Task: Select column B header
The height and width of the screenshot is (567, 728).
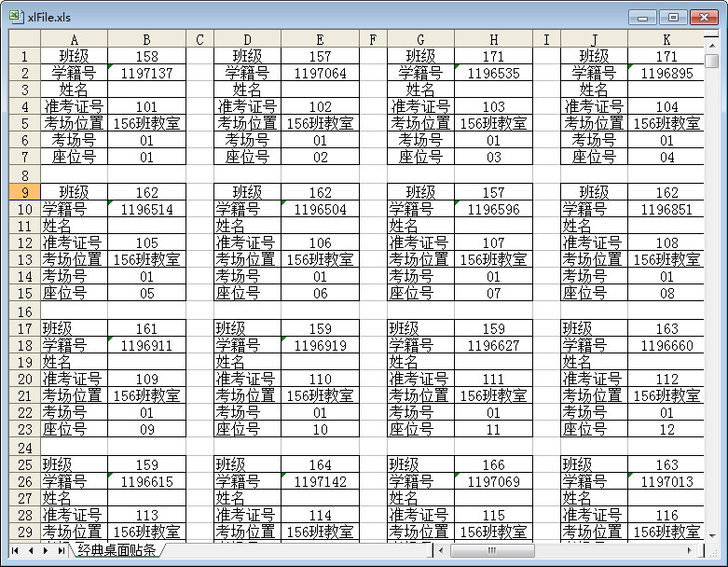Action: pyautogui.click(x=146, y=39)
